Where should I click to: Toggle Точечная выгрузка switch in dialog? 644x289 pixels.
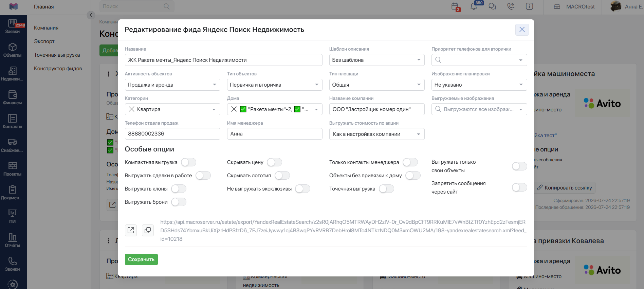coord(386,189)
